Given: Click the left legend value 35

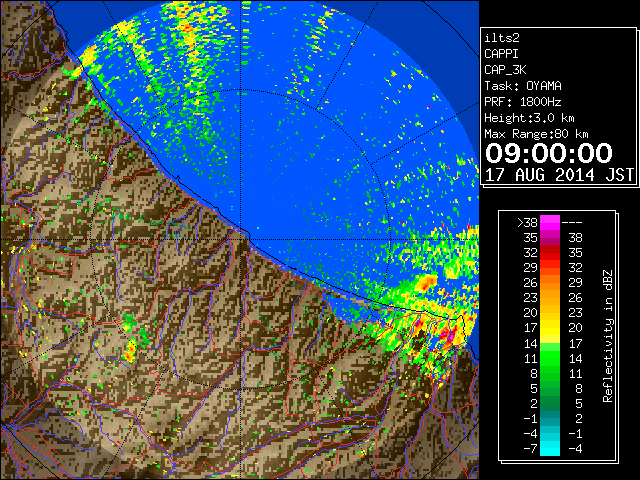Looking at the screenshot, I should click(530, 238).
